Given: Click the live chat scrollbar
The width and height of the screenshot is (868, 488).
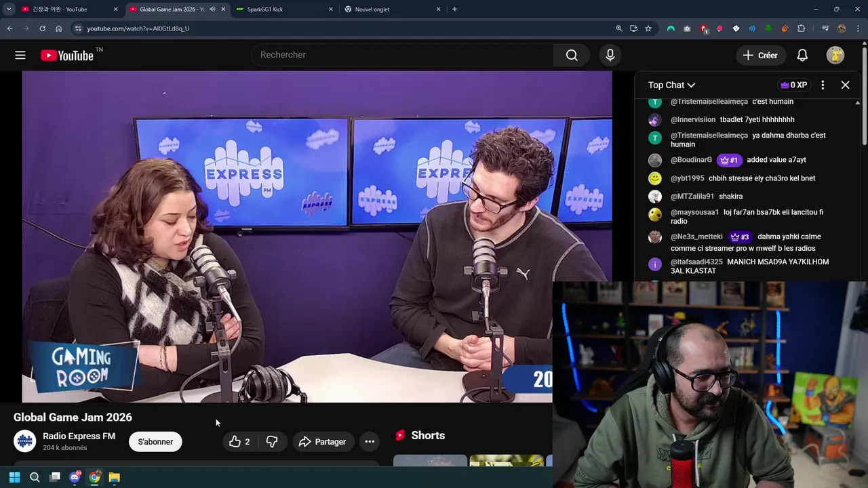Looking at the screenshot, I should [x=857, y=190].
